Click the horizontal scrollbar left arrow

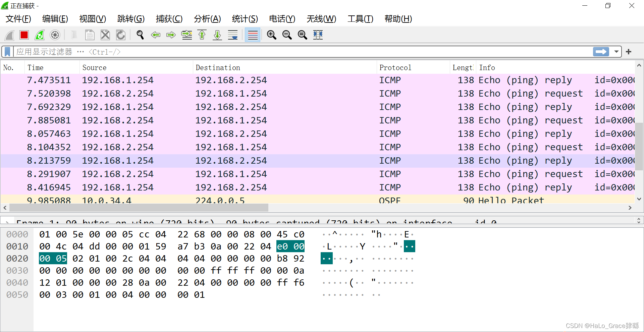(5, 208)
